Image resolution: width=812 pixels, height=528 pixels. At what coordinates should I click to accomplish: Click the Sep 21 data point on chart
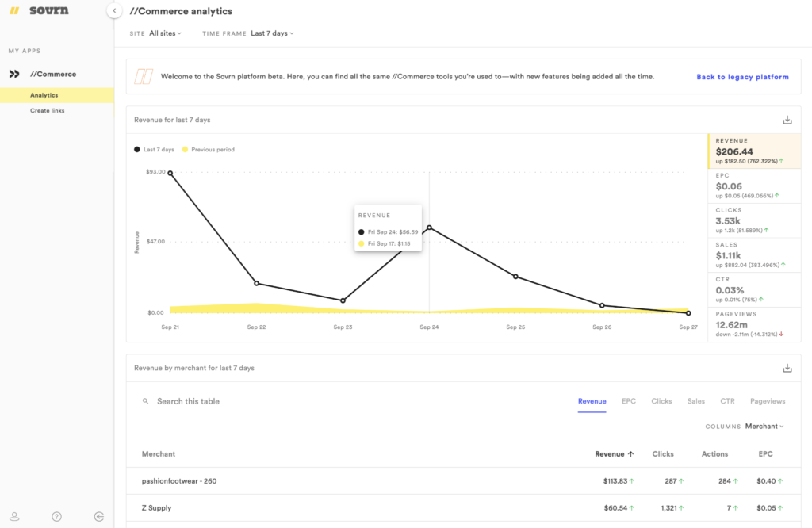(x=170, y=174)
